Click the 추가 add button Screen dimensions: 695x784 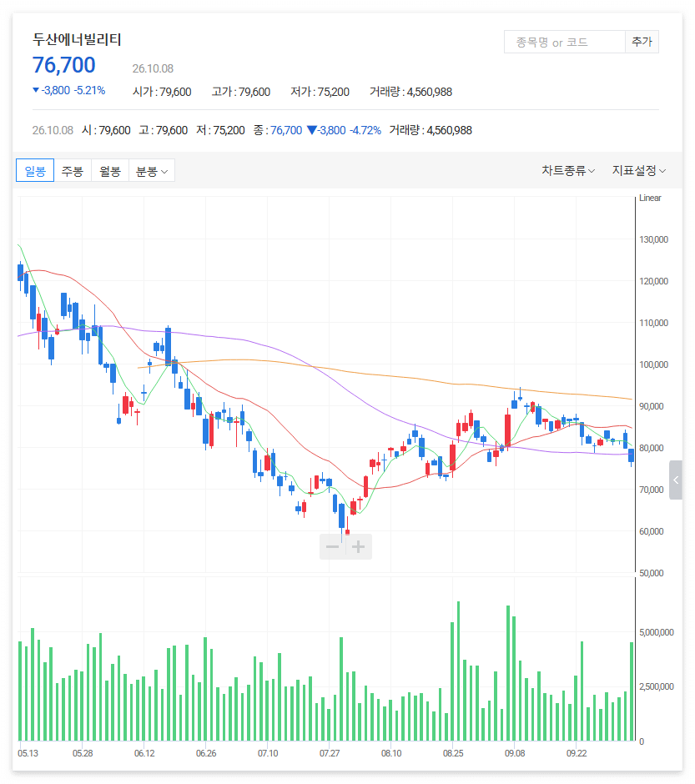click(x=642, y=42)
